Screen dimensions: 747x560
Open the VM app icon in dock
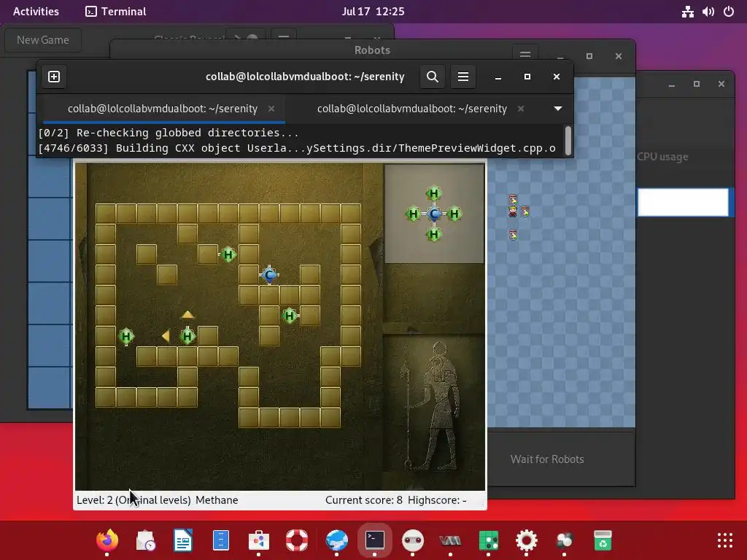(x=450, y=540)
